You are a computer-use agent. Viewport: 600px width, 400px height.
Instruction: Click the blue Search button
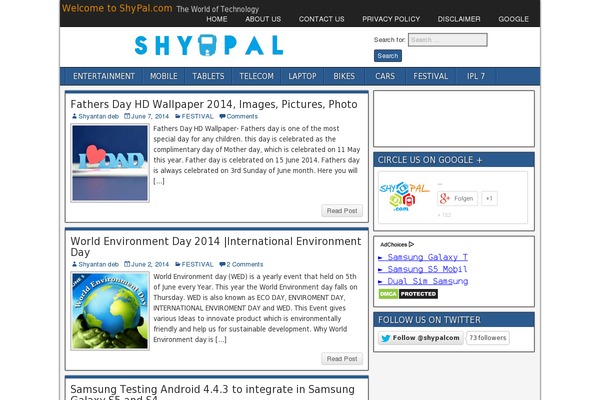[388, 56]
